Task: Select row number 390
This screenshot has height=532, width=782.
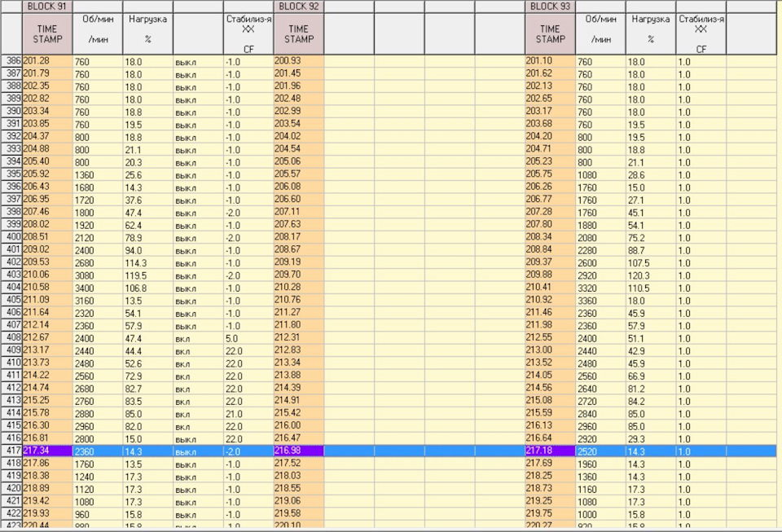Action: [x=11, y=112]
